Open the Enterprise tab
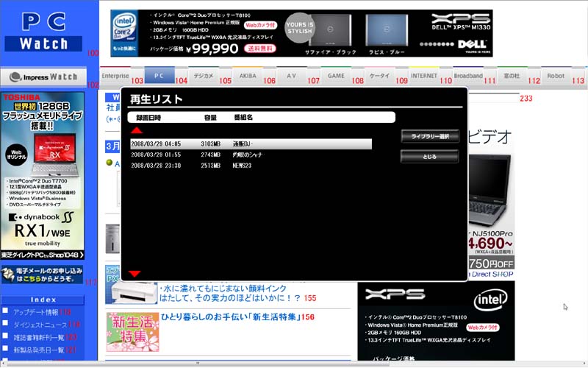Screen dimensions: 588x368 pos(115,76)
